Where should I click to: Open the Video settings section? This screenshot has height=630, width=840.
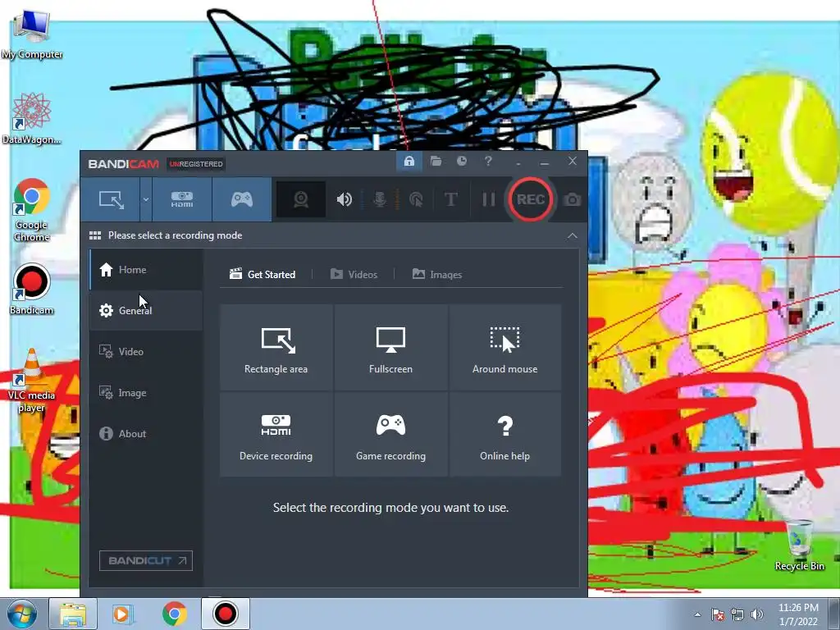pyautogui.click(x=146, y=352)
